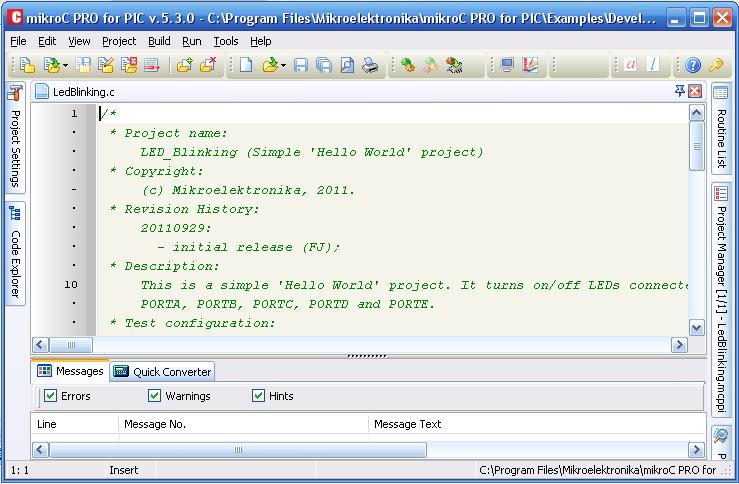Click the editor vertical scrollbar thumb

(697, 146)
